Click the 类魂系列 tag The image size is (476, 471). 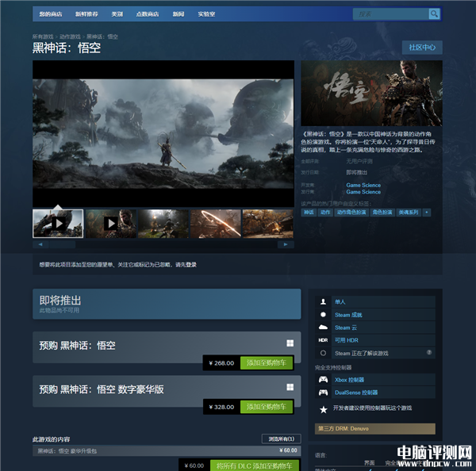[x=409, y=213]
